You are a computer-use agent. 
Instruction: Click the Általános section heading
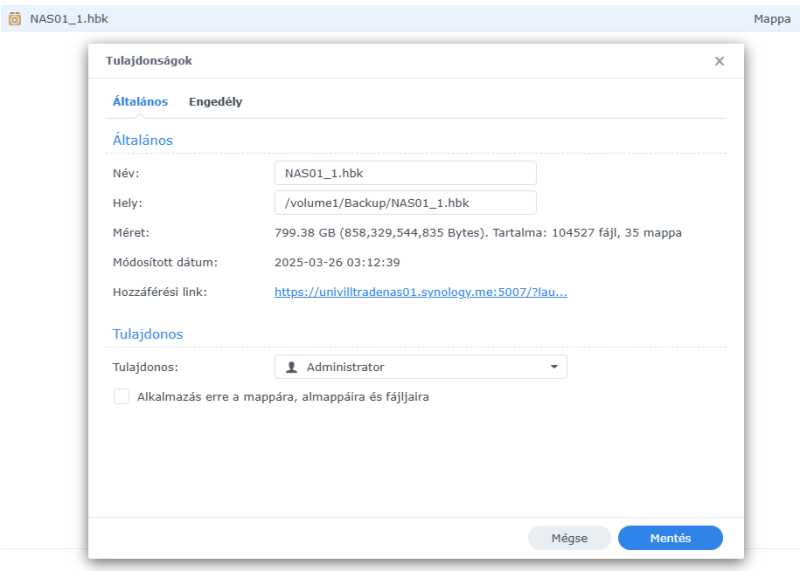point(142,140)
